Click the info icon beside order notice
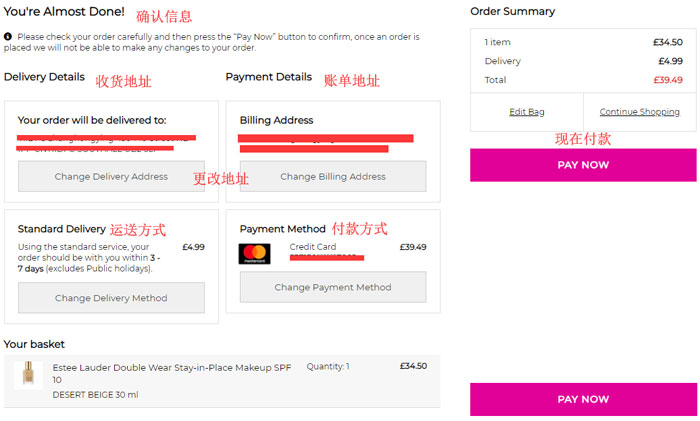Image resolution: width=700 pixels, height=421 pixels. click(8, 37)
